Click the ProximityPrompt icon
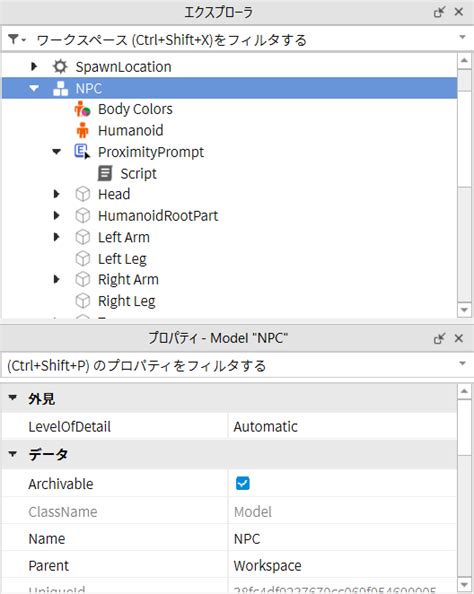The width and height of the screenshot is (474, 594). pos(82,152)
